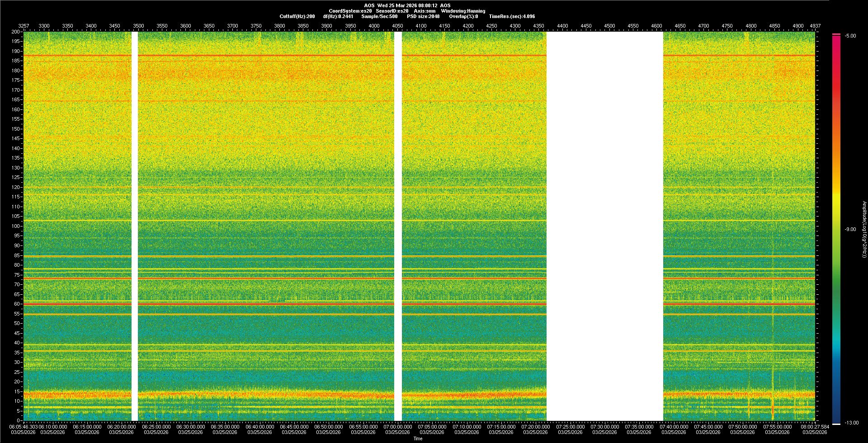Click the -5.00 maximum color scale label
This screenshot has height=443, width=868.
coord(850,36)
